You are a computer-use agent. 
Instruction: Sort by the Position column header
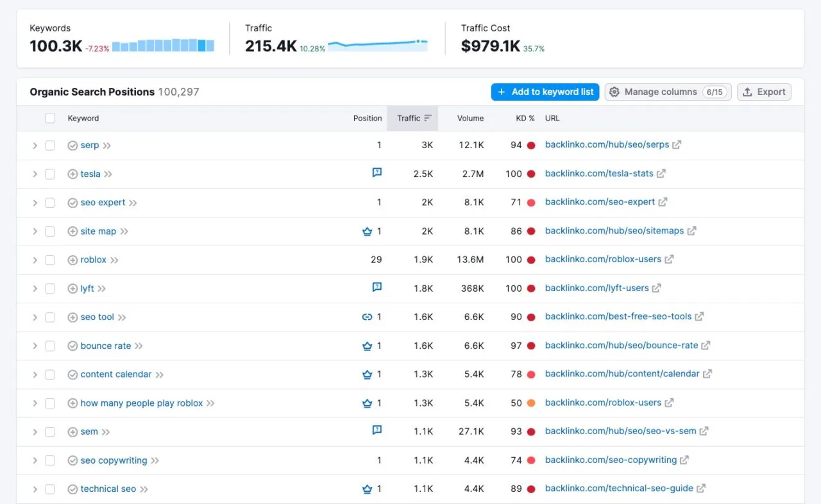pos(367,118)
